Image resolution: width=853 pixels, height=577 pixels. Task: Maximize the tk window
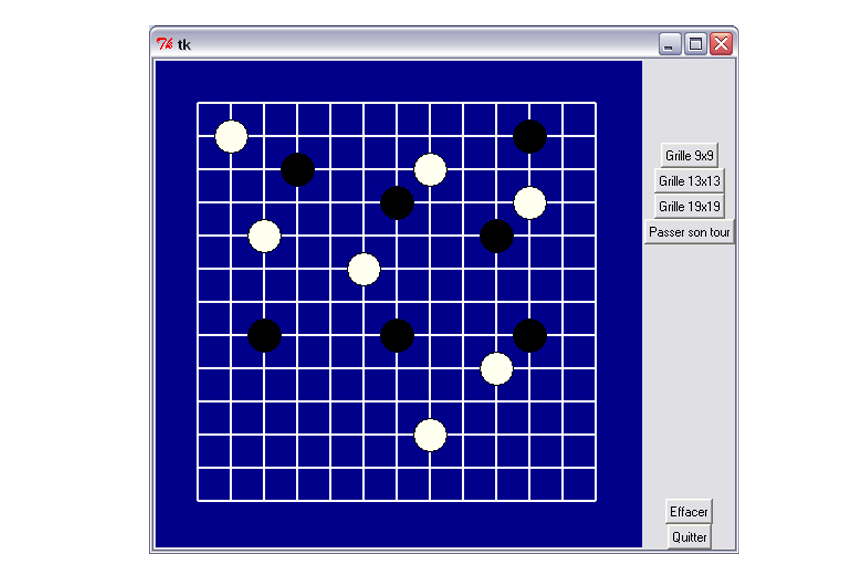click(x=695, y=44)
